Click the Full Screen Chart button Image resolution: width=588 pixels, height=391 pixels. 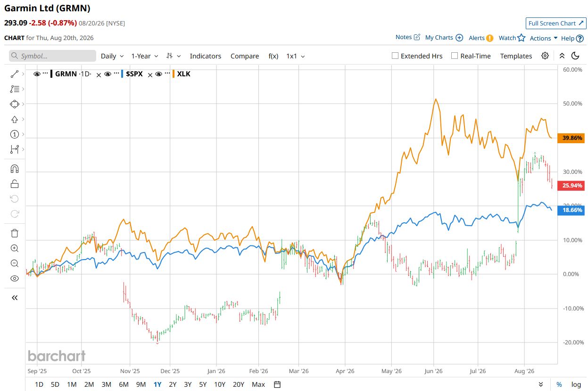pos(556,23)
